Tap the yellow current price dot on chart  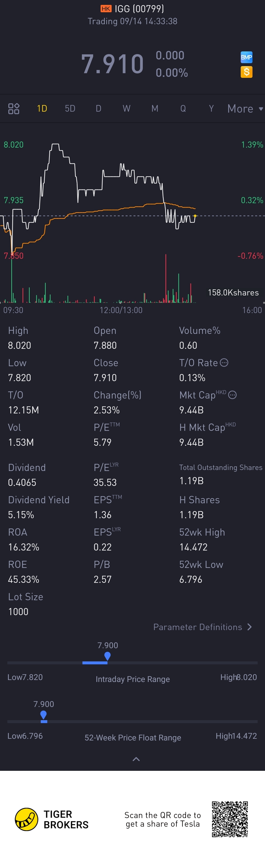pos(195,216)
